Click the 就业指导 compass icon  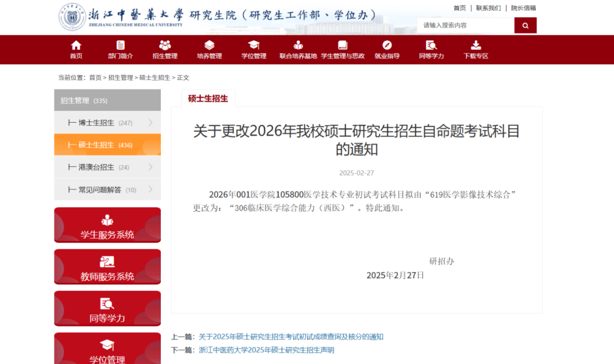tap(387, 45)
